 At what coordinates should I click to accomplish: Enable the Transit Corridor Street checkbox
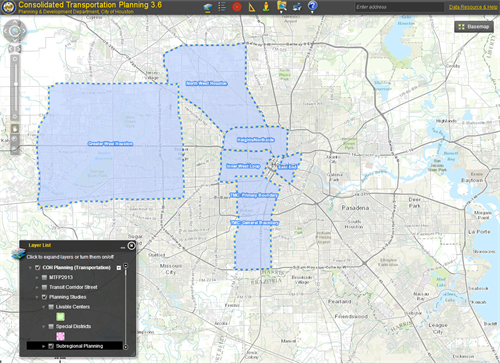(44, 287)
